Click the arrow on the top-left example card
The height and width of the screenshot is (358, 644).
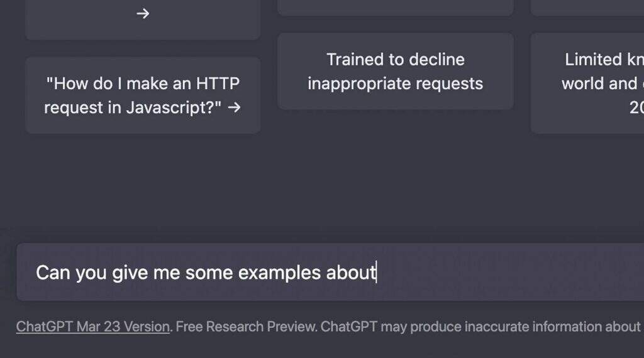143,14
